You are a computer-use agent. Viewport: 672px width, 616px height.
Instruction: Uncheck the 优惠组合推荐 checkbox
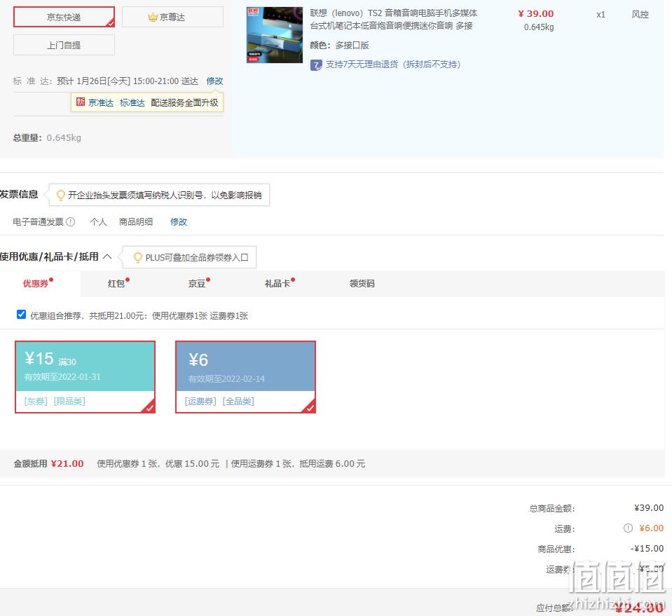(x=21, y=315)
